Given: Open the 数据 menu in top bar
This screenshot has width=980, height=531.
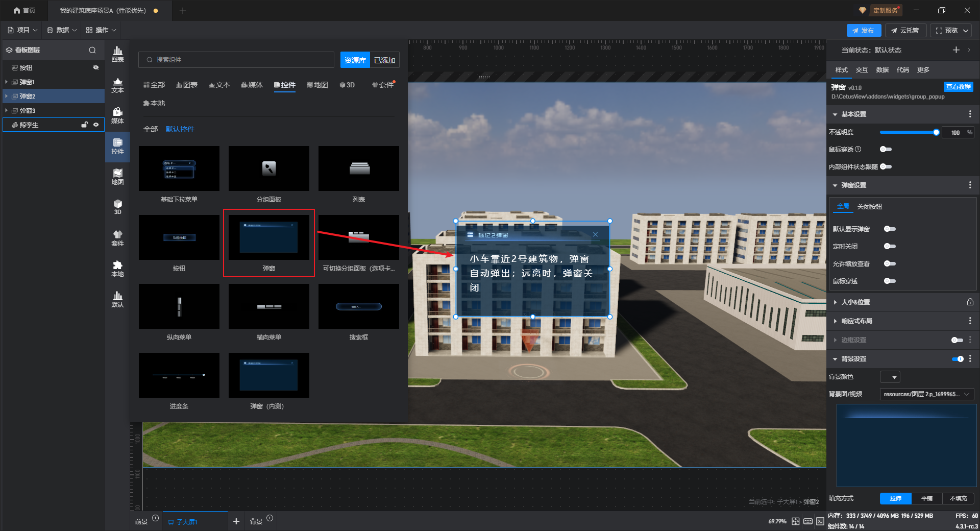Looking at the screenshot, I should [62, 30].
